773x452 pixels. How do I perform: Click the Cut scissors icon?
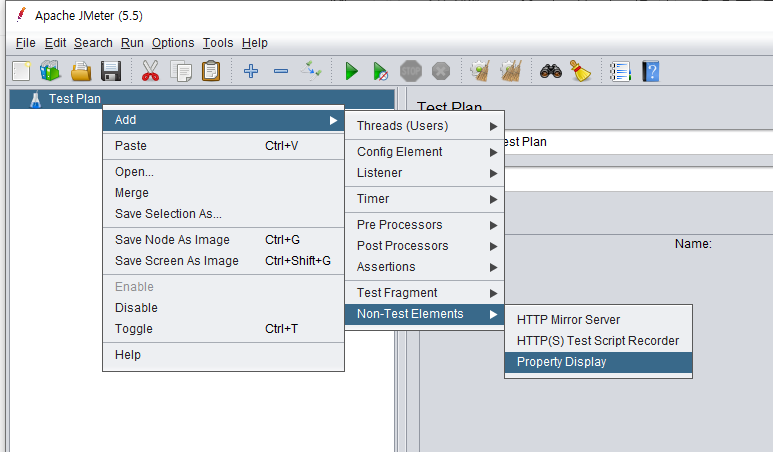click(x=150, y=71)
